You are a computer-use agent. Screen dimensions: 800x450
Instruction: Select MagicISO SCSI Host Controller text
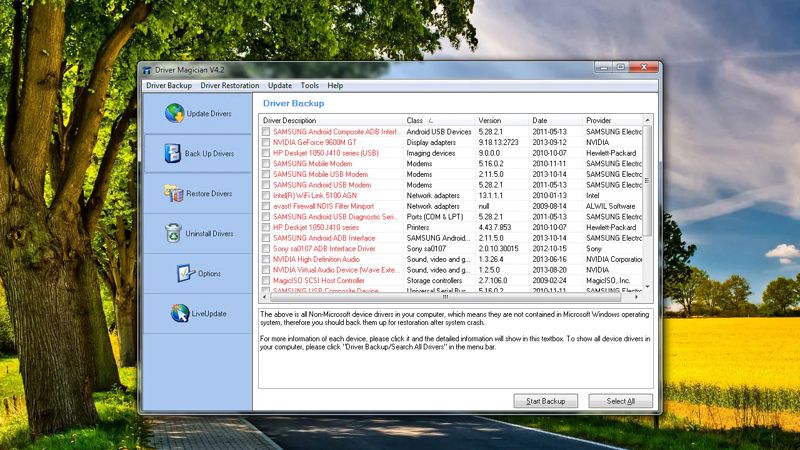pos(318,281)
